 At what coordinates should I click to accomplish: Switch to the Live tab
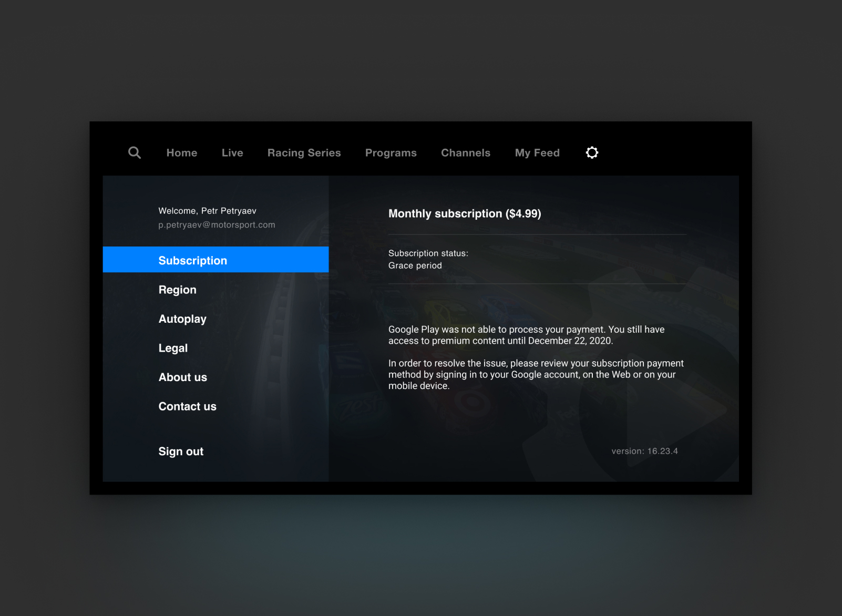click(x=232, y=153)
